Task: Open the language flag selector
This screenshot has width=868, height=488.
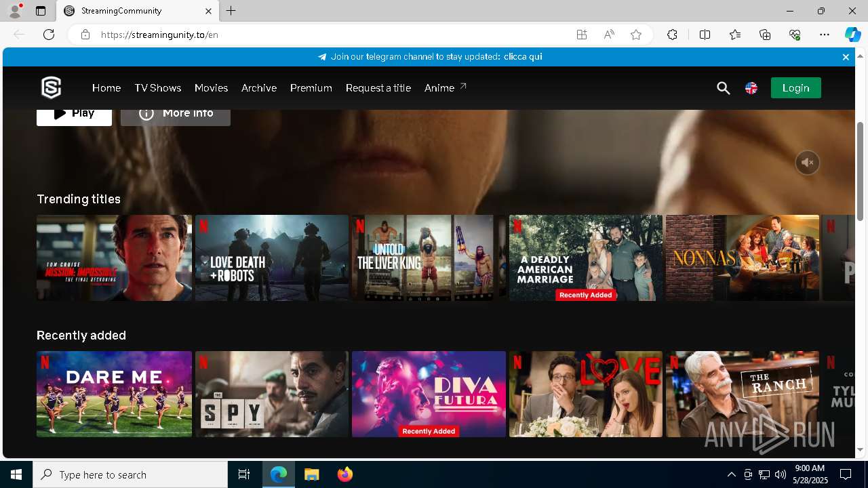Action: tap(751, 88)
